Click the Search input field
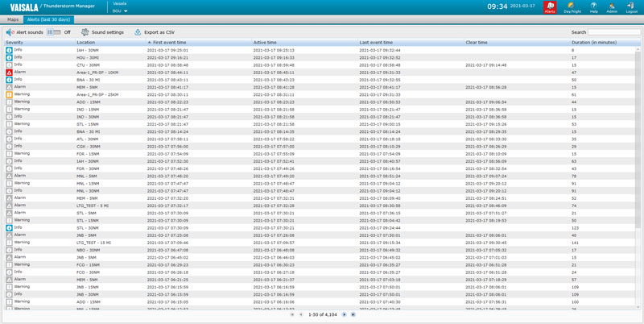This screenshot has width=644, height=324. point(613,32)
